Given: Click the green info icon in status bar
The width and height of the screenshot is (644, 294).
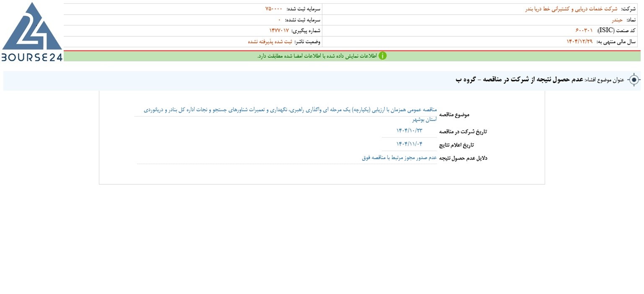Looking at the screenshot, I should [x=382, y=56].
